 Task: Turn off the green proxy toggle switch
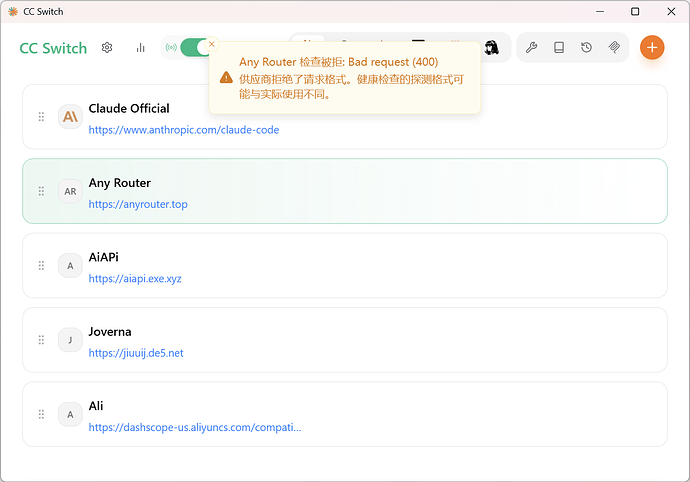tap(196, 48)
